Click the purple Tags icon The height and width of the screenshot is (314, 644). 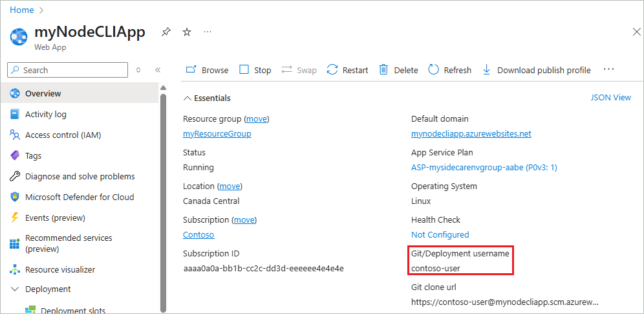(x=15, y=156)
